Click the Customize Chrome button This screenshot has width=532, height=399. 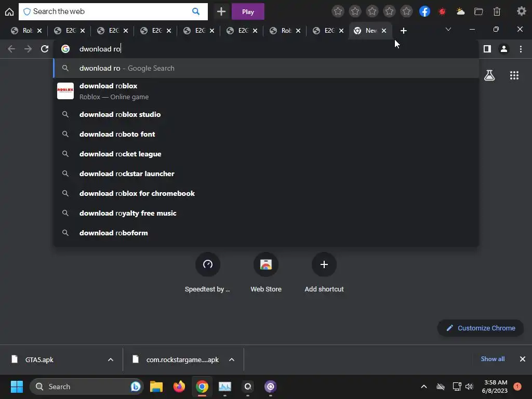click(x=481, y=328)
